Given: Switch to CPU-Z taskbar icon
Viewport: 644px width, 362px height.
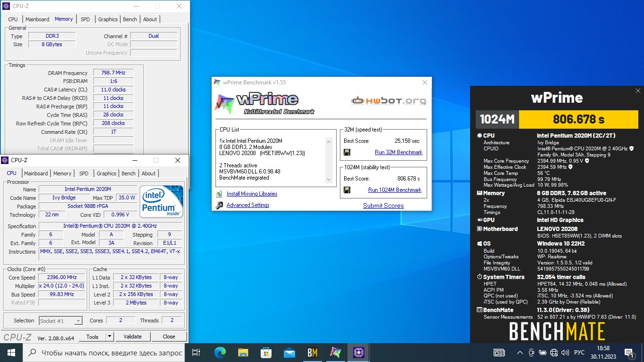Looking at the screenshot, I should pyautogui.click(x=358, y=352).
